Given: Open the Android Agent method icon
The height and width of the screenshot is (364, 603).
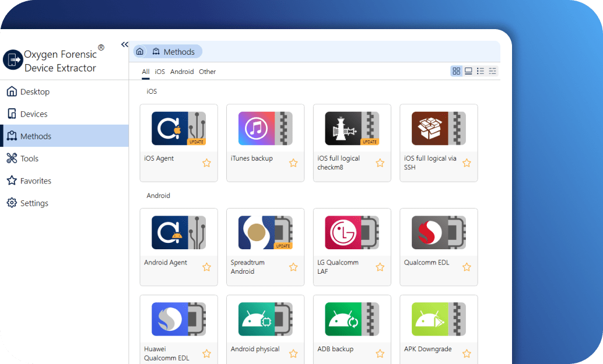Looking at the screenshot, I should (178, 232).
